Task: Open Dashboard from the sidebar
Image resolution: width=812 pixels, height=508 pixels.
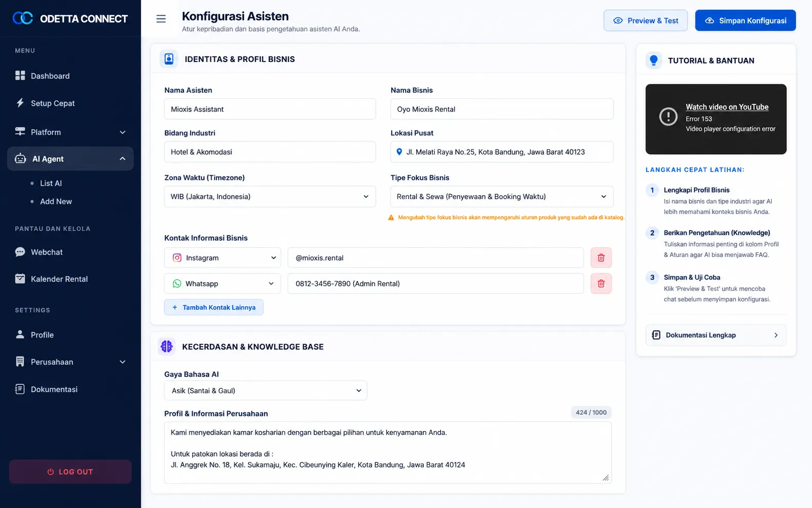Action: [70, 76]
